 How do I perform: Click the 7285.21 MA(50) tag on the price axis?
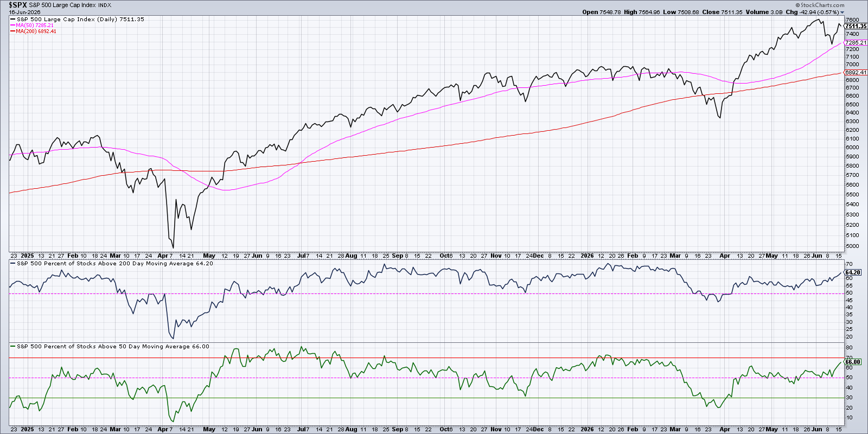856,42
